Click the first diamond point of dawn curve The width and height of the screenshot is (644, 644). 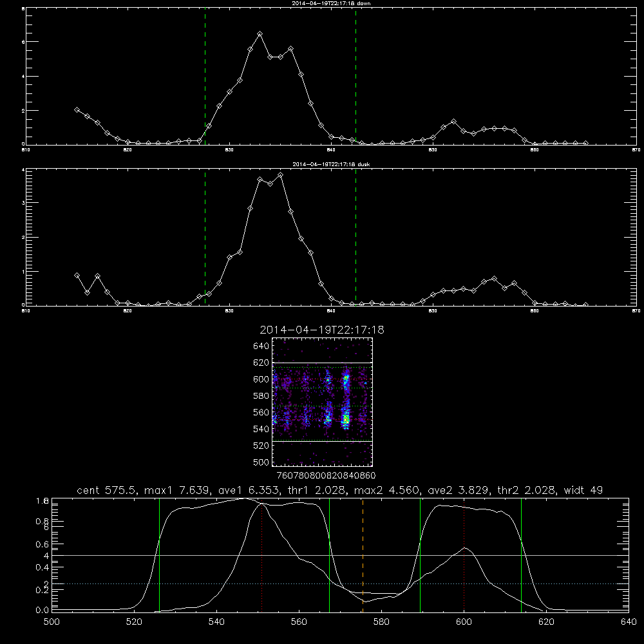77,109
